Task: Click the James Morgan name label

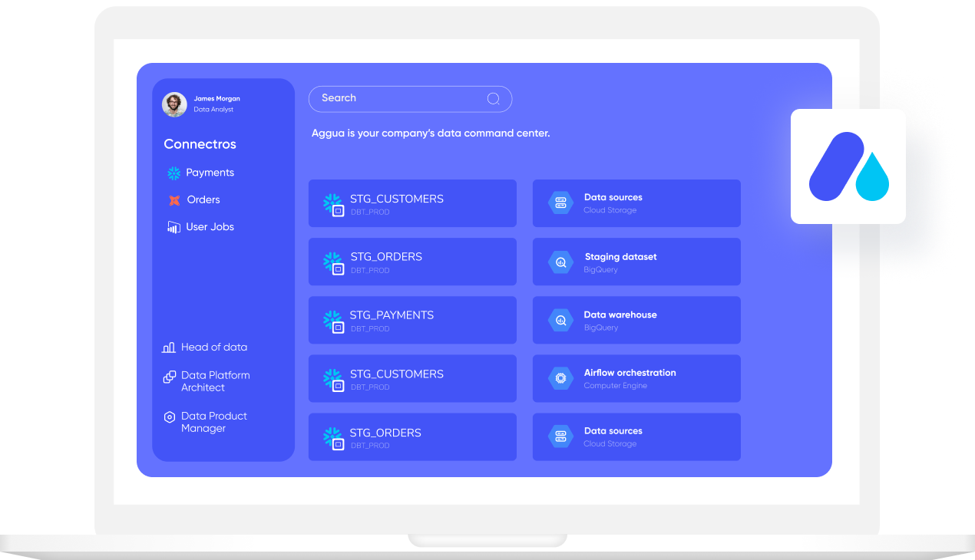Action: point(216,99)
